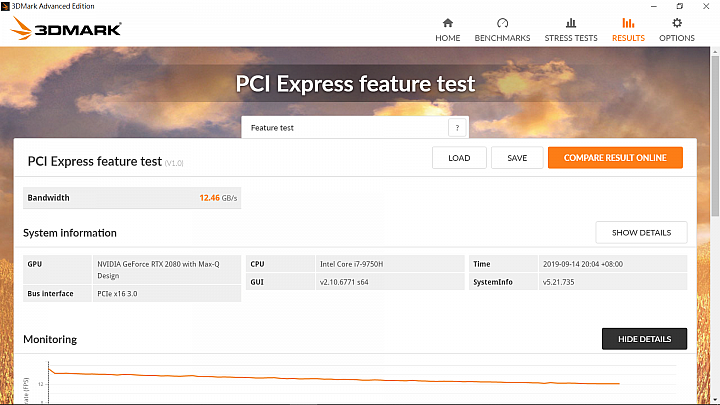Viewport: 720px width, 405px height.
Task: Select the Results bar chart icon
Action: [x=628, y=23]
